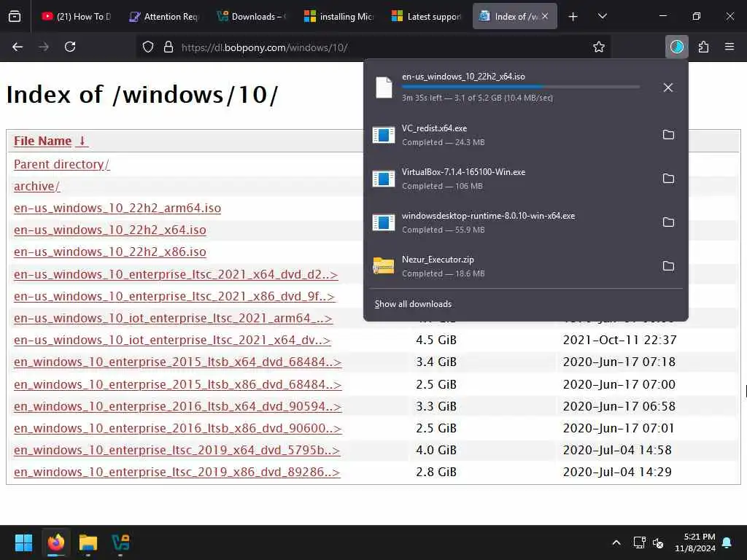Image resolution: width=747 pixels, height=560 pixels.
Task: Click Show all downloads
Action: [x=413, y=304]
